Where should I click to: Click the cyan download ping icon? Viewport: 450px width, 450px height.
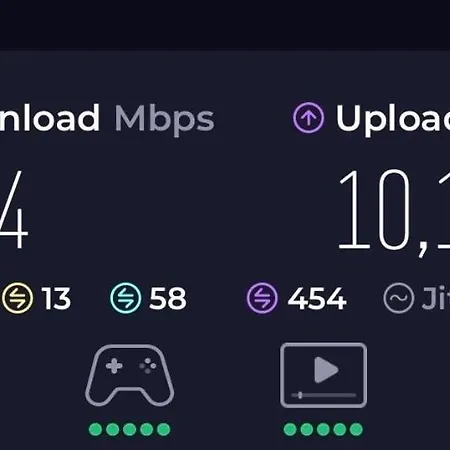126,298
